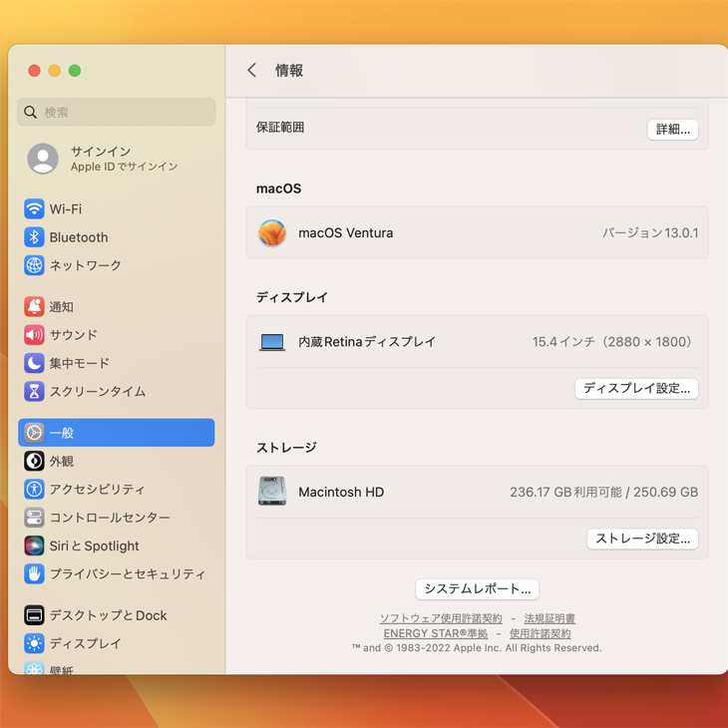The height and width of the screenshot is (728, 728).
Task: Click the プライバシーとセキュリティ hand icon
Action: click(34, 573)
